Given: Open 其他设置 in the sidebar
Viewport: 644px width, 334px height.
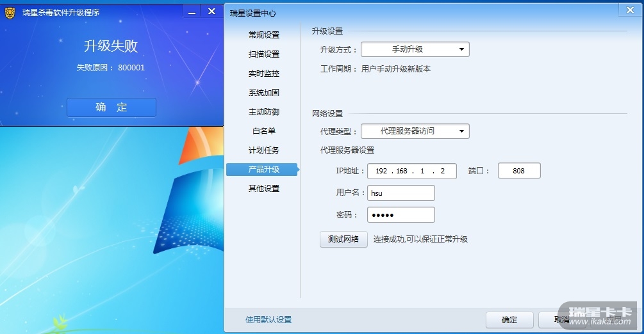Looking at the screenshot, I should pos(263,189).
